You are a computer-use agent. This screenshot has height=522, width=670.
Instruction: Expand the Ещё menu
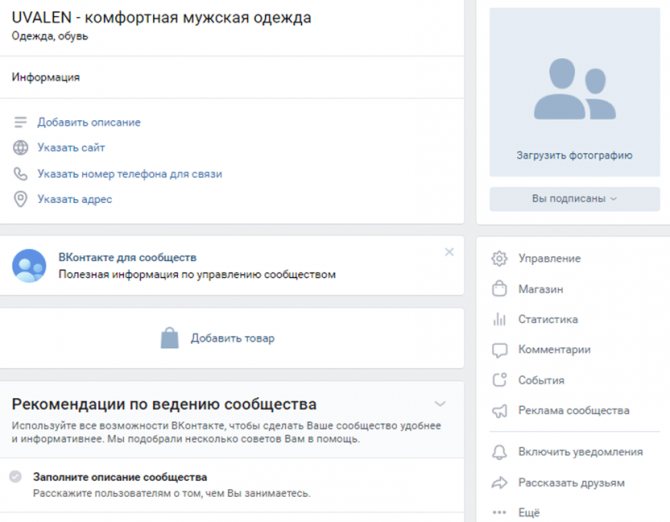point(529,512)
